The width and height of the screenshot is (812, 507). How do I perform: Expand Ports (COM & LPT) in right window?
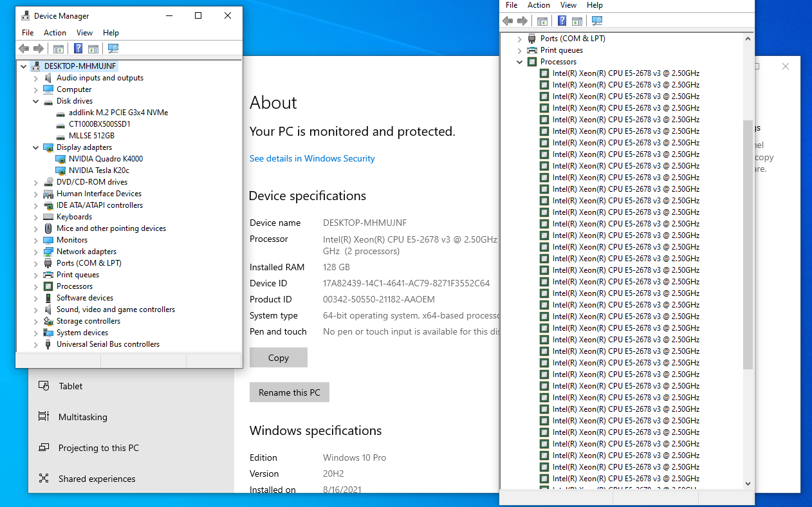tap(520, 39)
